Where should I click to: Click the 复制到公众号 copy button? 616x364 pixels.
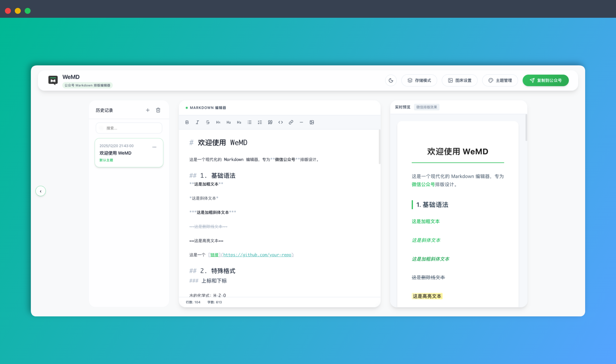coord(545,80)
